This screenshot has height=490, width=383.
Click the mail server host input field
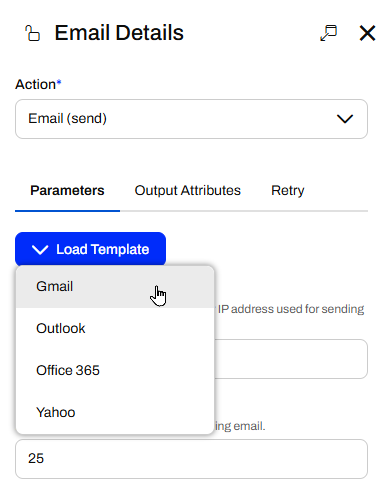[291, 359]
